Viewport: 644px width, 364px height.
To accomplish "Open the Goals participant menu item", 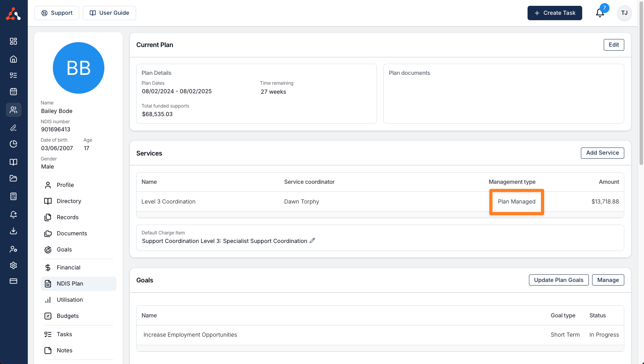I will click(64, 250).
